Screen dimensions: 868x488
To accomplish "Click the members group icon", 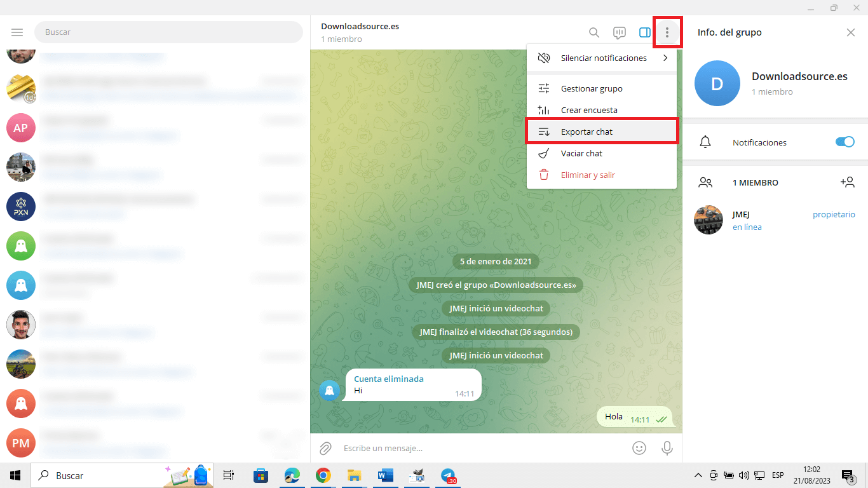I will pyautogui.click(x=705, y=182).
